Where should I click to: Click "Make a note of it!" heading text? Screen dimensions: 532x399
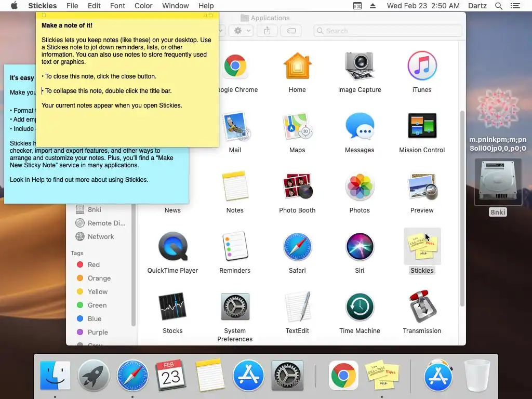(x=67, y=25)
